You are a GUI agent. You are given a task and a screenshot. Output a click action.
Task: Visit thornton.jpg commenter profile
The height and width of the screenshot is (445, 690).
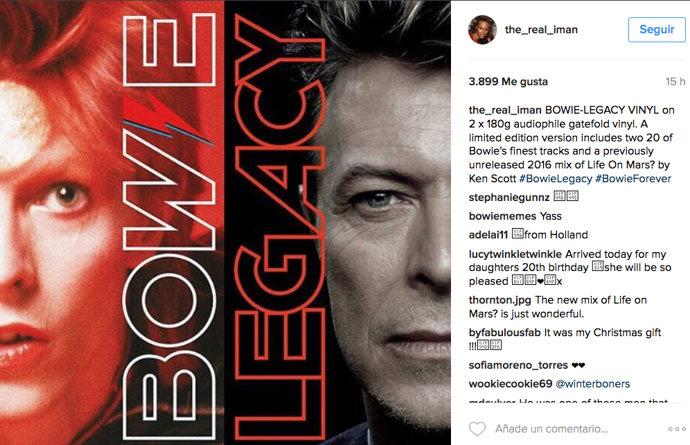pos(500,300)
